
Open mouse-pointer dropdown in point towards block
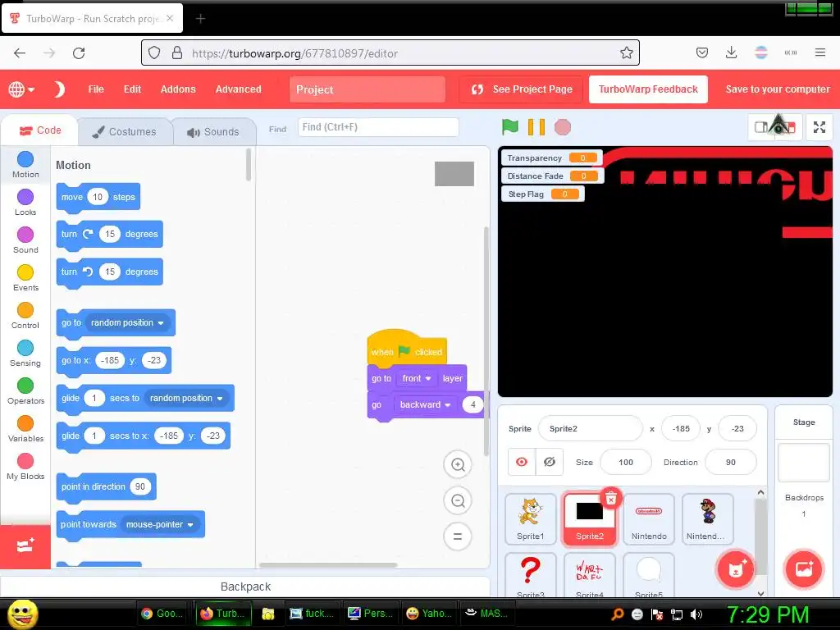160,524
